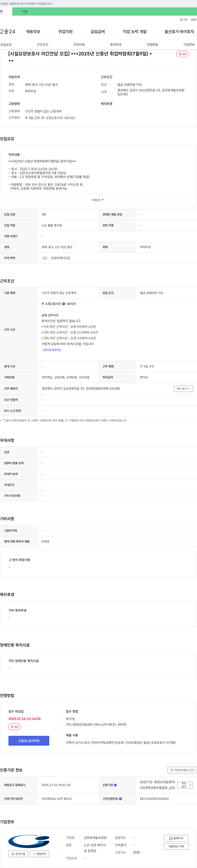Open the 실업급여 menu

[x=98, y=32]
